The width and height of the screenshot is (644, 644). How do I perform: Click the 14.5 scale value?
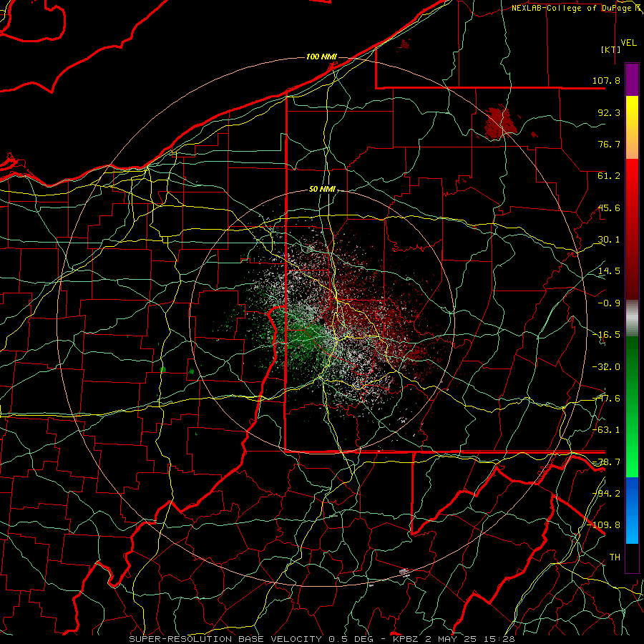point(609,271)
